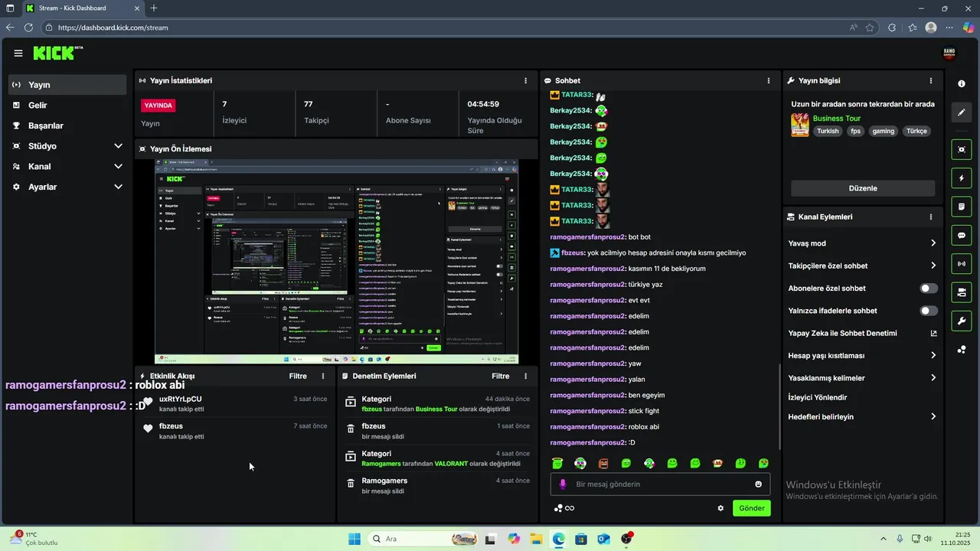Open the Ramo Gamers profile avatar

(x=949, y=53)
